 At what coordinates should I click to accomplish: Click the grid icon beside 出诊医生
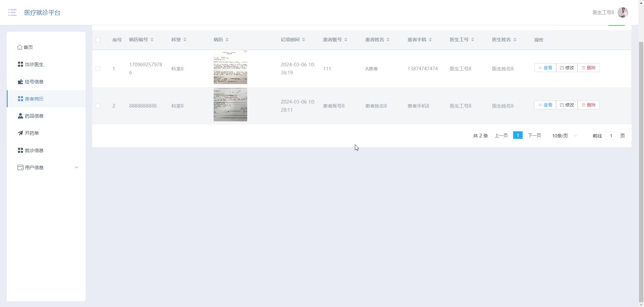pos(20,64)
